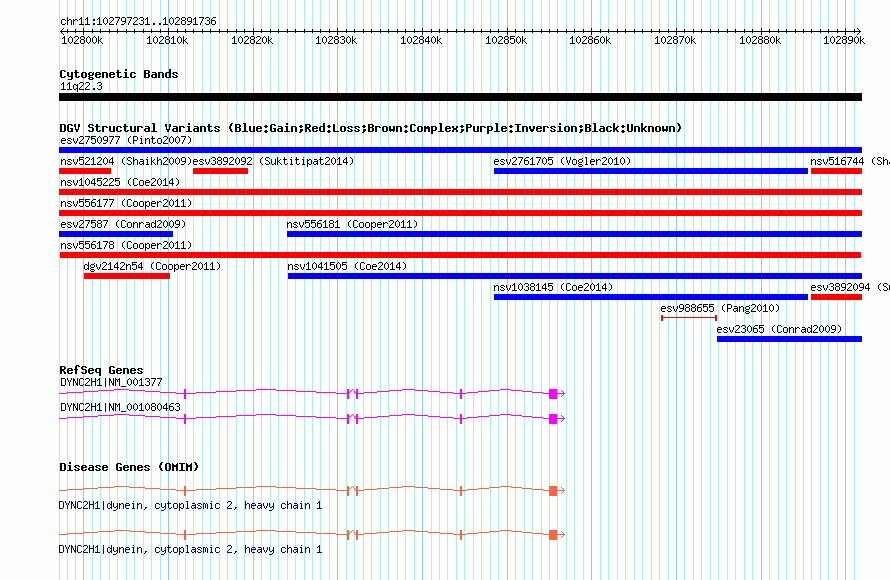Image resolution: width=890 pixels, height=580 pixels.
Task: Click the last exon box of NM_001080463
Action: 553,419
